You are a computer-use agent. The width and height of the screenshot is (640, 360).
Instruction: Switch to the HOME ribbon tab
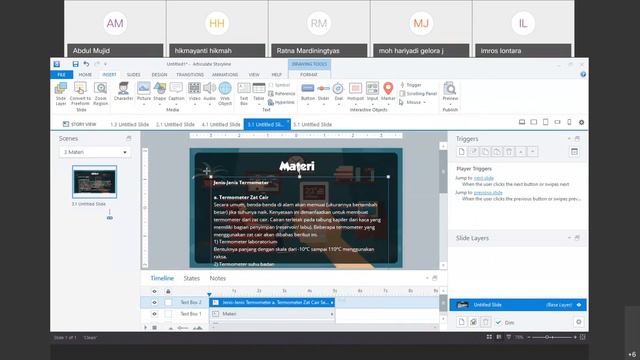tap(85, 75)
